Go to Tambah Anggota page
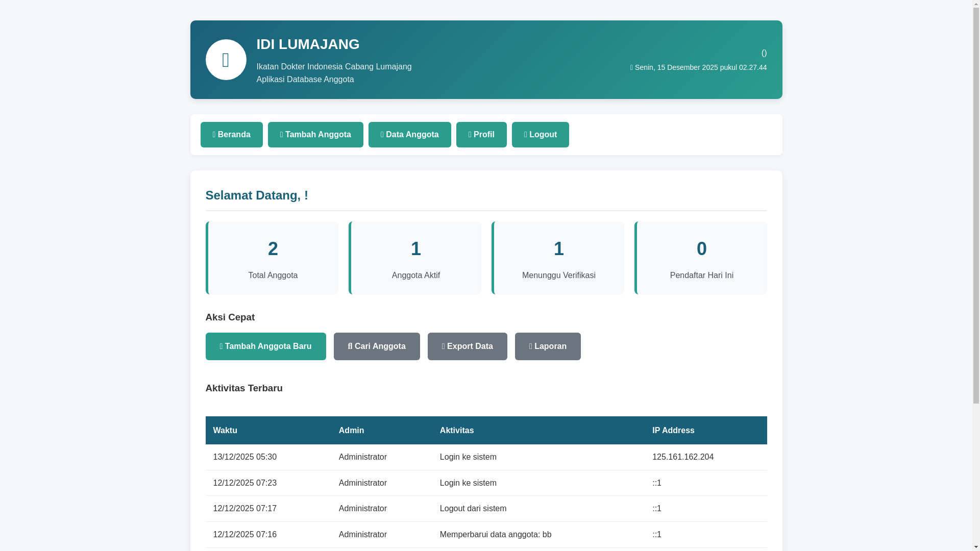980x551 pixels. click(315, 135)
